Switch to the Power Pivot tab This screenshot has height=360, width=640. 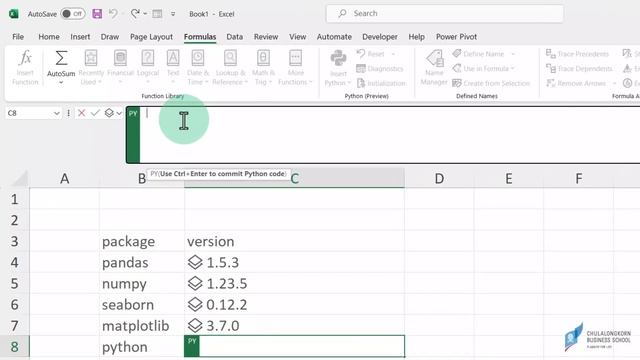[x=456, y=37]
